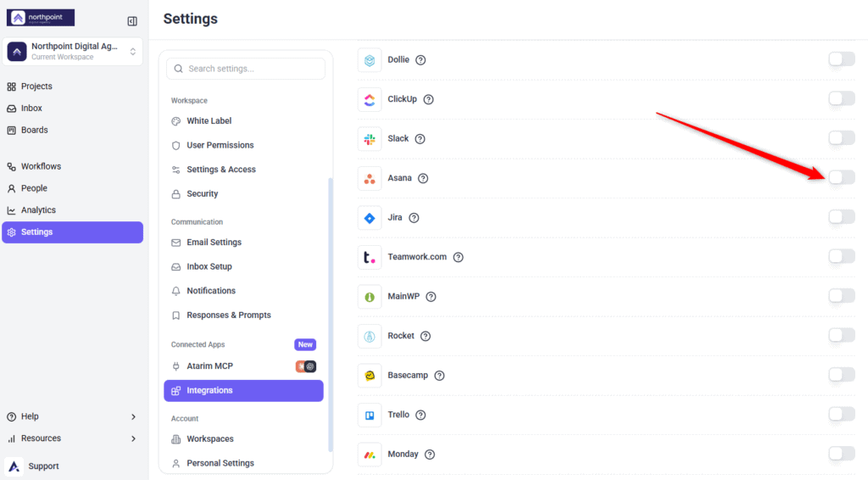Open Security settings
The height and width of the screenshot is (480, 868).
(x=243, y=193)
